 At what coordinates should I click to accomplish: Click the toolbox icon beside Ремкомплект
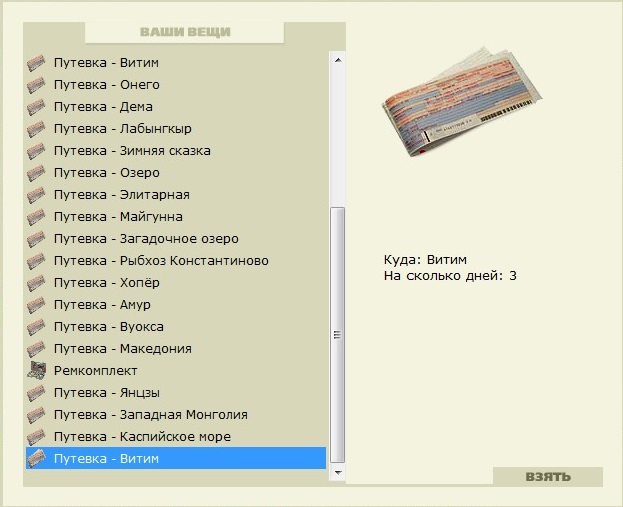coord(37,370)
